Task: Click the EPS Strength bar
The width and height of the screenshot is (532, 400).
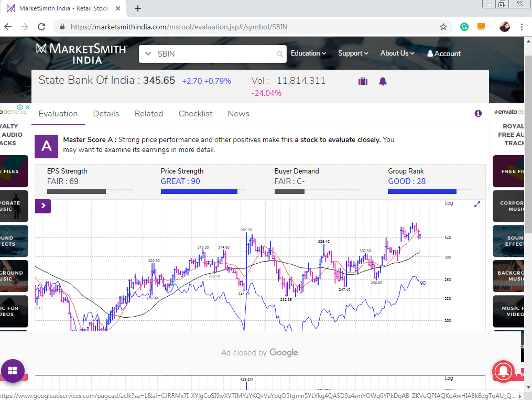Action: 90,192
